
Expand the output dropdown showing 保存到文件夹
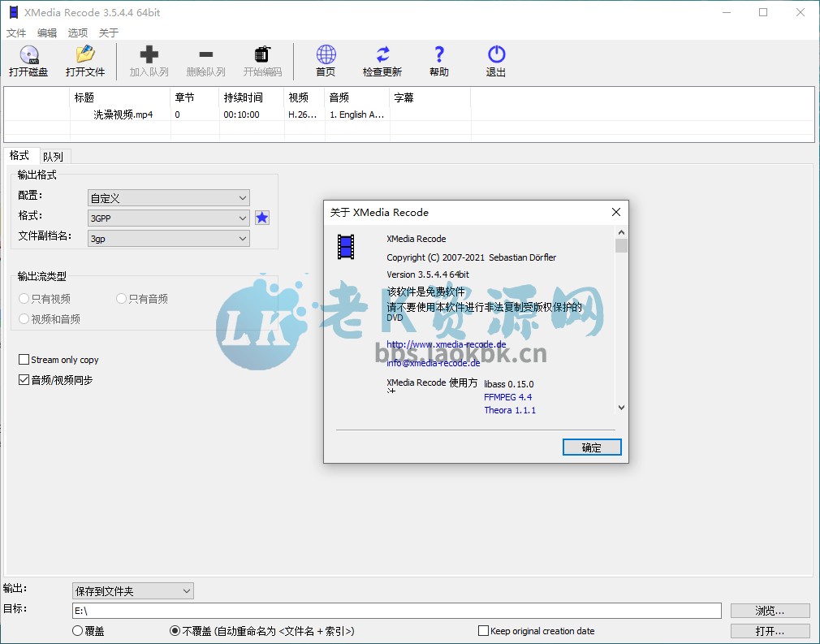click(x=133, y=591)
